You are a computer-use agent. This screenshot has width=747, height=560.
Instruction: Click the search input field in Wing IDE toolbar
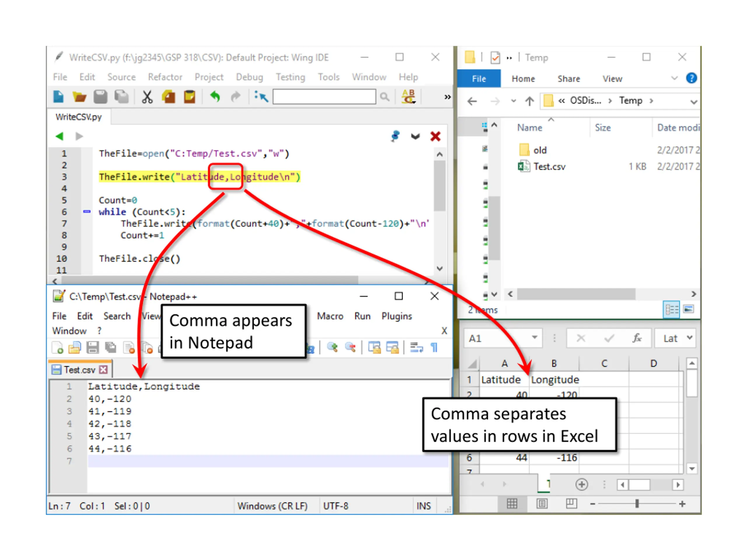tap(324, 97)
